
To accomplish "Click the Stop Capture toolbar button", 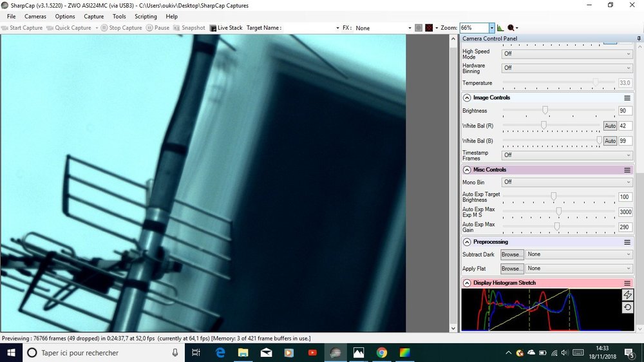I will pyautogui.click(x=122, y=28).
